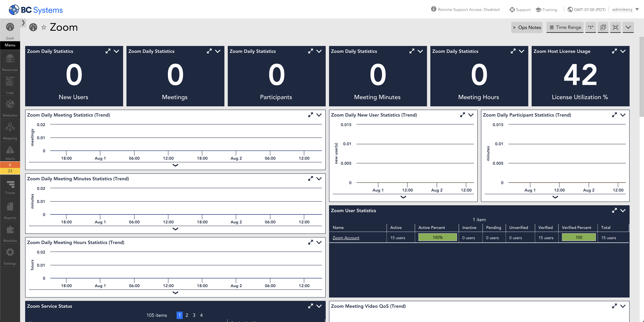Expand legend below Zoom Daily Meeting Statistics (Trend) chart
This screenshot has width=644, height=322.
coord(175,165)
